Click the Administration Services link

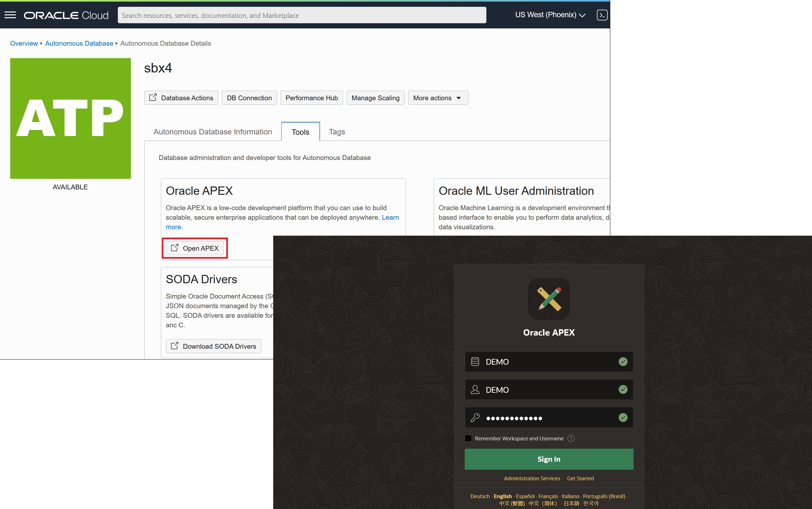tap(532, 478)
